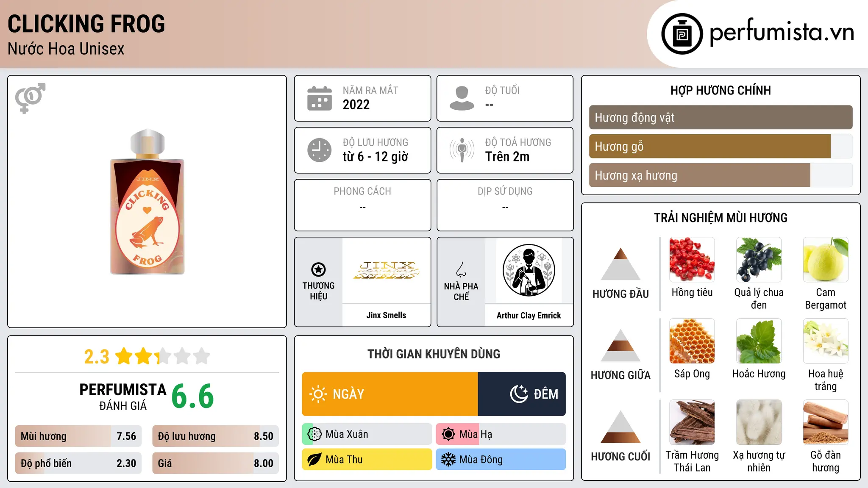
Task: Click the HỢP HƯƠNG CHÍNH heading
Action: click(x=721, y=90)
